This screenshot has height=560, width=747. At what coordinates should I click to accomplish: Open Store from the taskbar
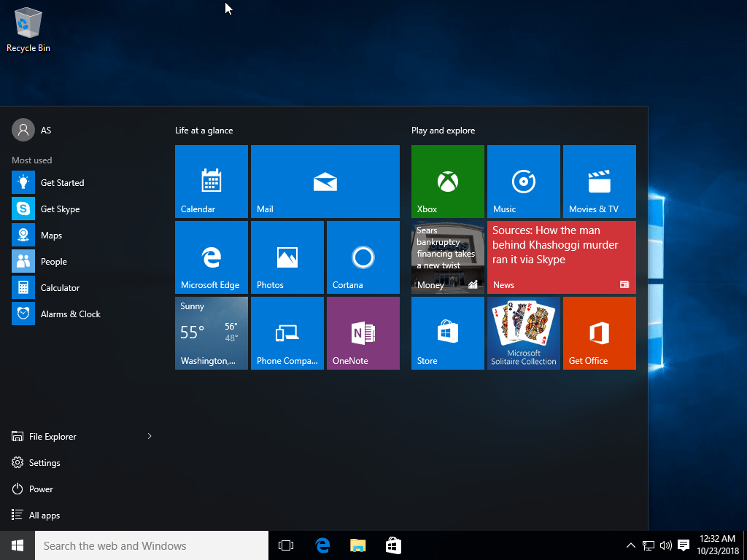click(x=393, y=545)
